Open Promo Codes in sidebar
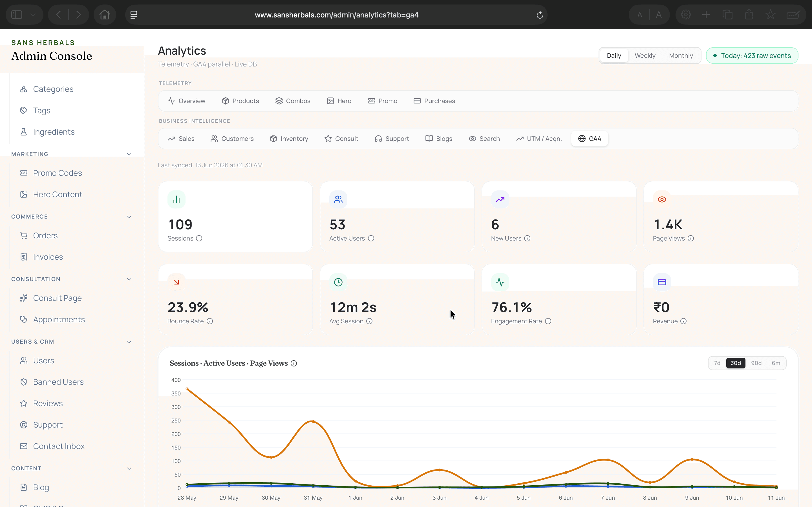This screenshot has height=507, width=812. pos(58,173)
